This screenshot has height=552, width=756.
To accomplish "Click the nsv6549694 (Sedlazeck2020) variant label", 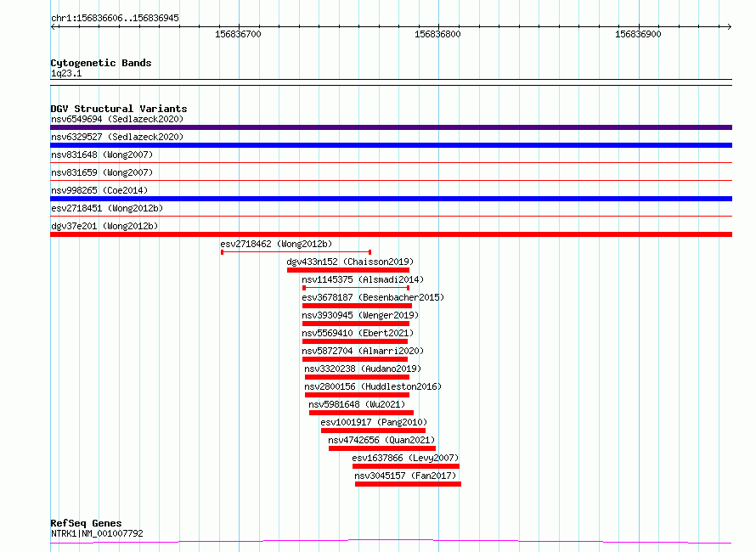I will [117, 119].
